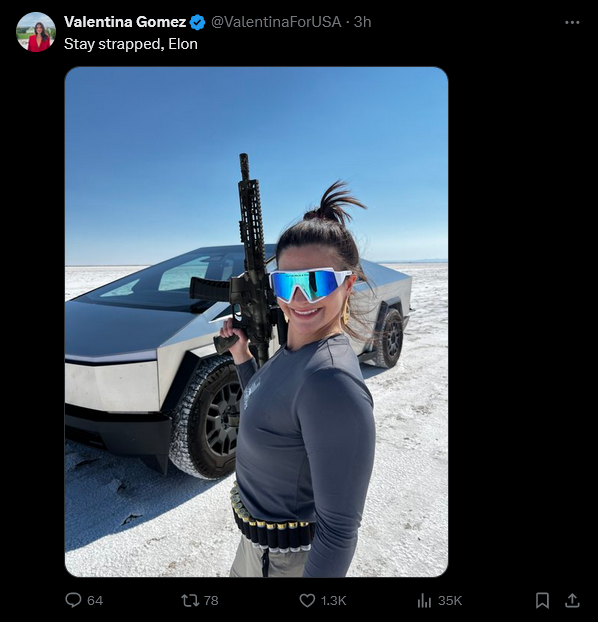Bookmark this post
598x622 pixels.
point(542,601)
